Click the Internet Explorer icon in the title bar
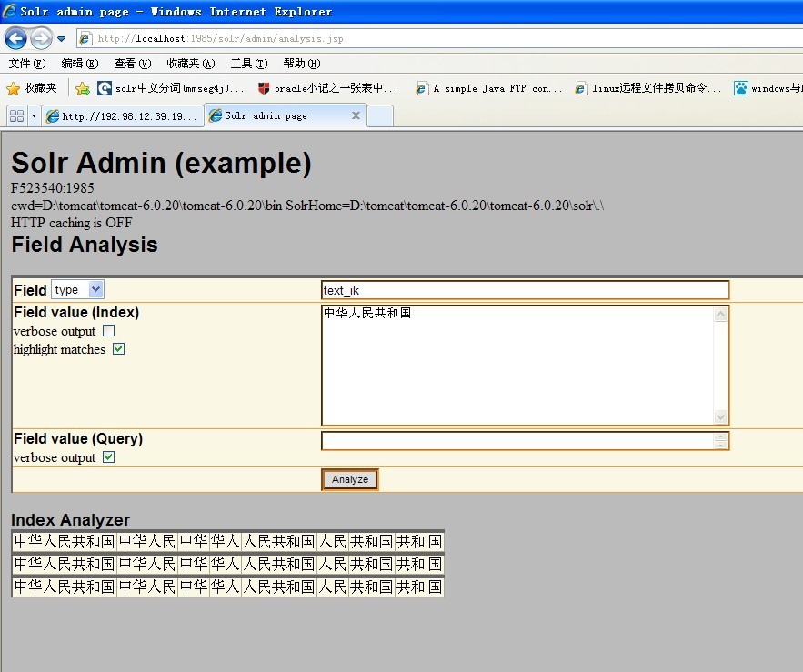803x672 pixels. tap(9, 11)
